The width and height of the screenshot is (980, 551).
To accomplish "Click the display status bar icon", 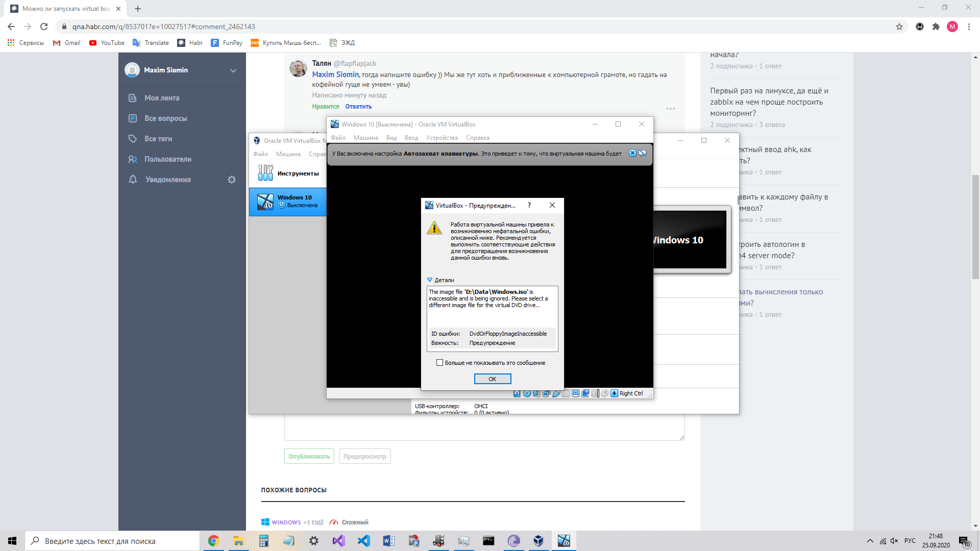I will pos(575,393).
